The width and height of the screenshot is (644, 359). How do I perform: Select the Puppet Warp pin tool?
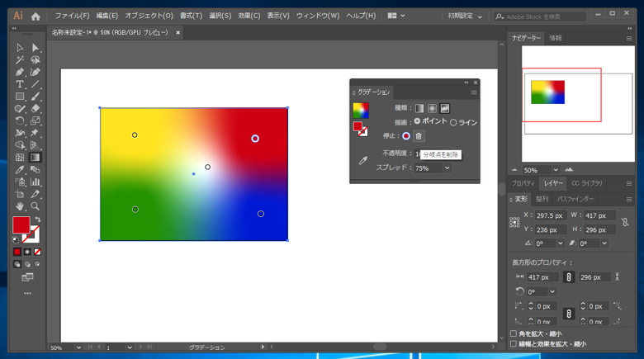coord(36,133)
